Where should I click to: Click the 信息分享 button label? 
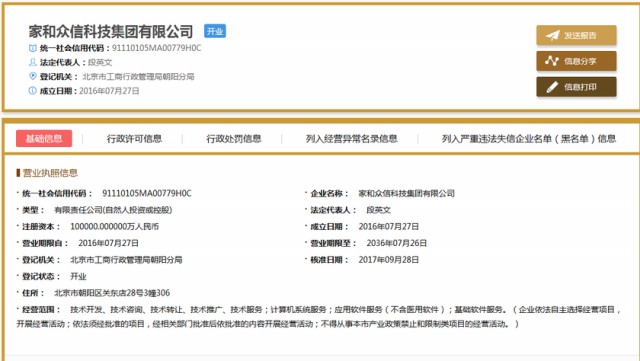pos(580,61)
